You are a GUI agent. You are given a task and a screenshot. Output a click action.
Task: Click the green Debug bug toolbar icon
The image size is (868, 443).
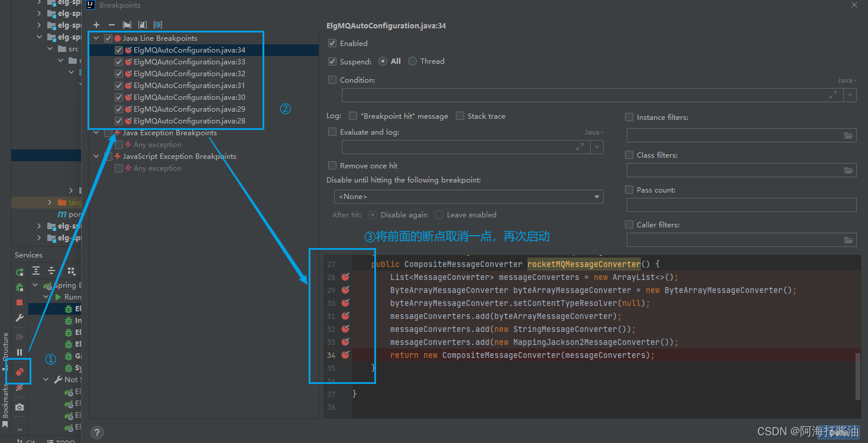pyautogui.click(x=20, y=287)
